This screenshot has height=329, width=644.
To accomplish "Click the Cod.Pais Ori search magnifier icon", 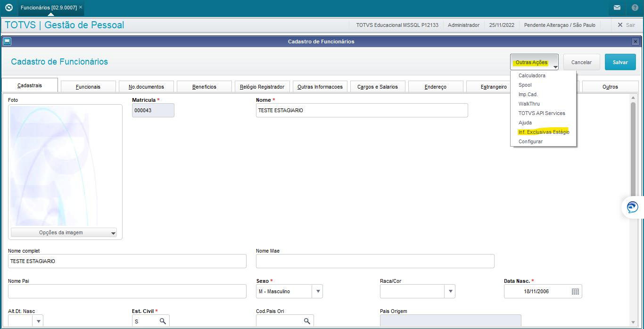I will 307,321.
